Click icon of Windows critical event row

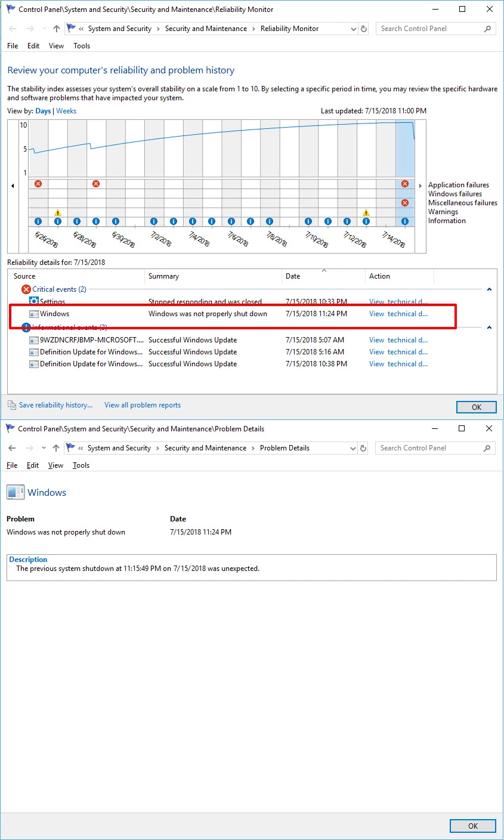[x=34, y=314]
